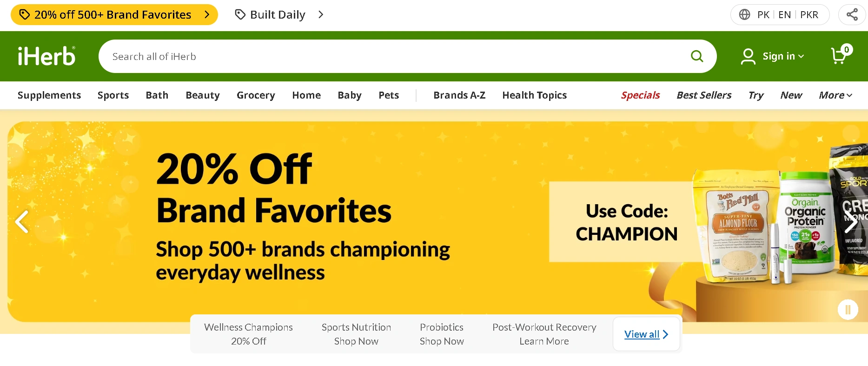This screenshot has width=868, height=366.
Task: Open the shopping cart
Action: 840,56
